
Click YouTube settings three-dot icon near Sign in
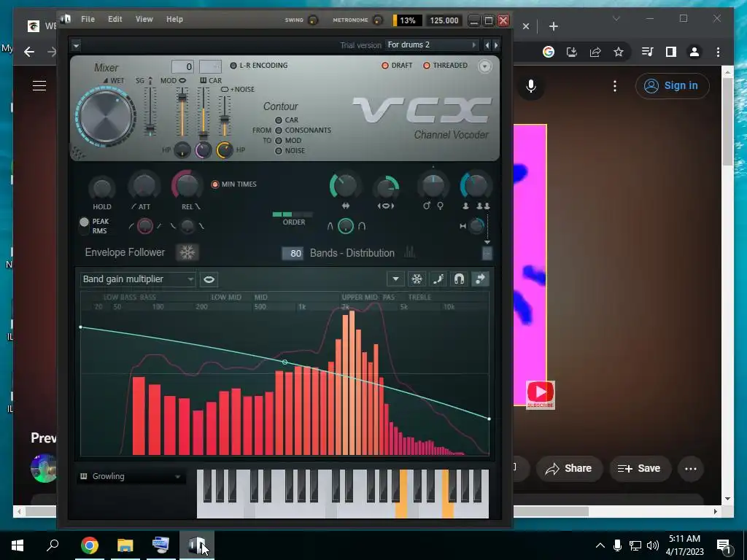point(615,86)
